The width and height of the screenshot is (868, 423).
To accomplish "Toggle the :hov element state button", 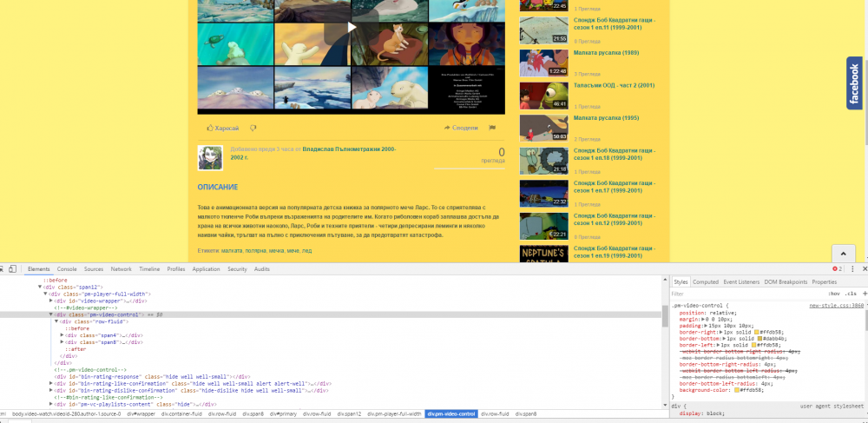I will point(833,294).
